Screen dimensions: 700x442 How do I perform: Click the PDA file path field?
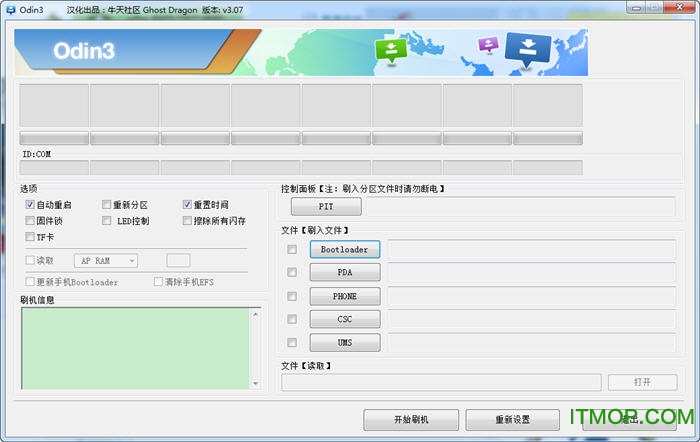(x=532, y=272)
